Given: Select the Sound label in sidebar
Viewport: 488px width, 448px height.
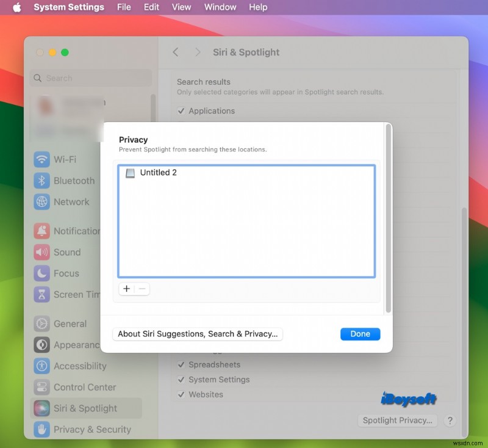Looking at the screenshot, I should (x=67, y=252).
